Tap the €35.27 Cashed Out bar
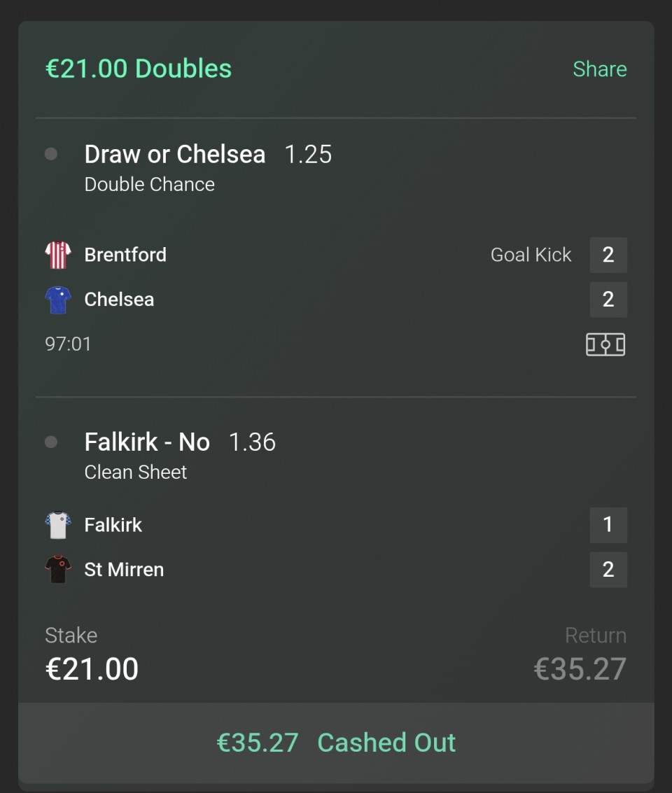Viewport: 672px width, 793px height. pyautogui.click(x=336, y=743)
